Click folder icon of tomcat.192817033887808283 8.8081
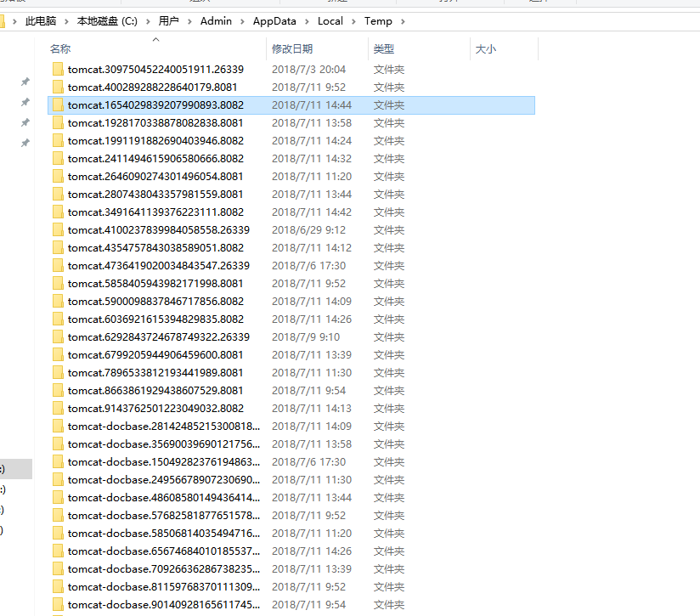This screenshot has width=700, height=616. pos(58,122)
